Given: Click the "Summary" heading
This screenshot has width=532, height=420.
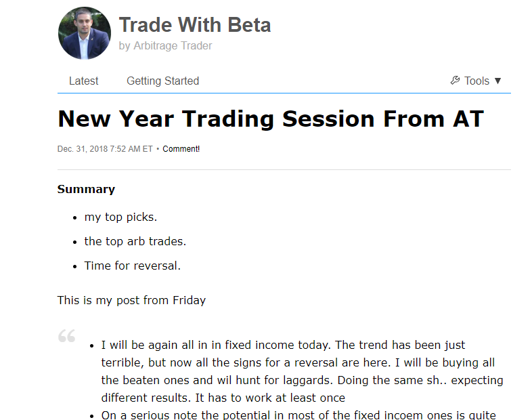Looking at the screenshot, I should click(x=86, y=189).
